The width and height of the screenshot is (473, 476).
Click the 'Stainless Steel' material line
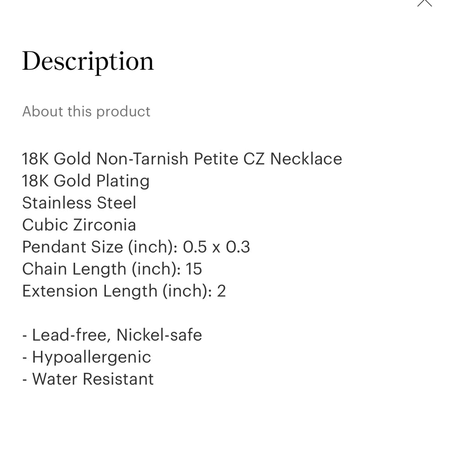pos(79,203)
